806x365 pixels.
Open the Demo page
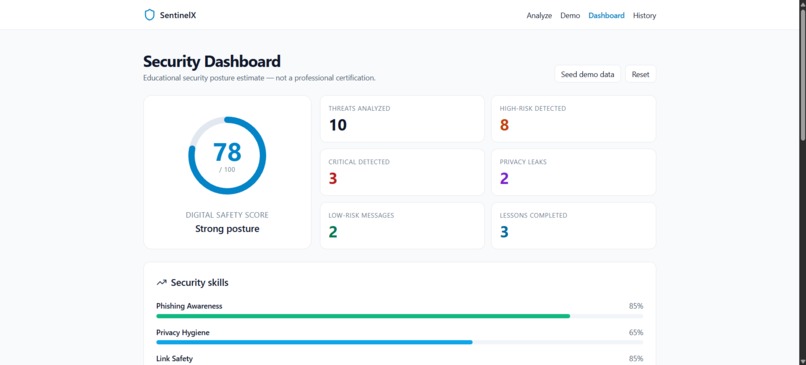(570, 15)
